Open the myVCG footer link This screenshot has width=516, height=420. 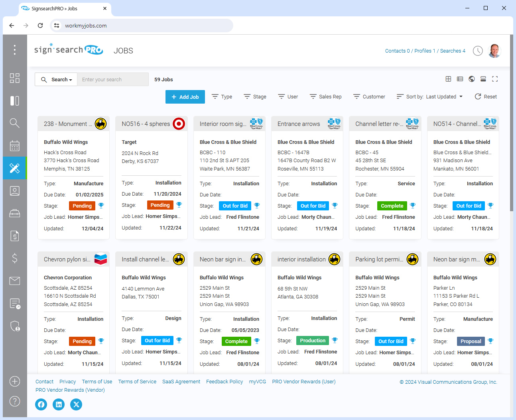tap(257, 381)
